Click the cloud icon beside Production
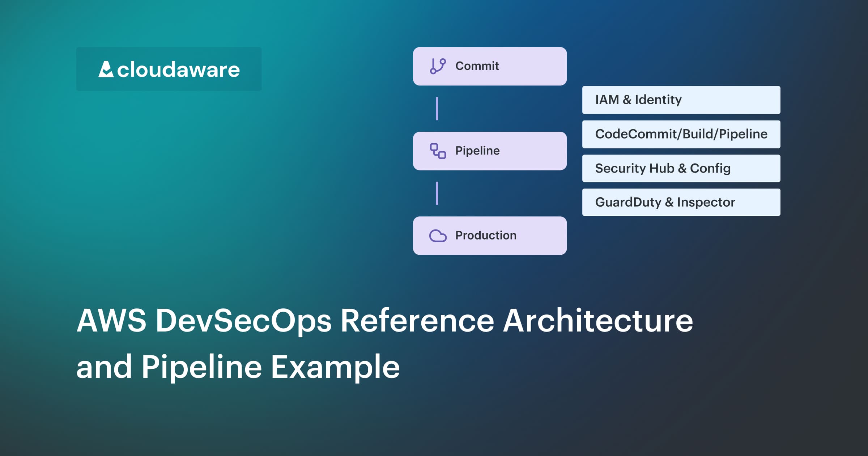The width and height of the screenshot is (868, 456). coord(438,236)
